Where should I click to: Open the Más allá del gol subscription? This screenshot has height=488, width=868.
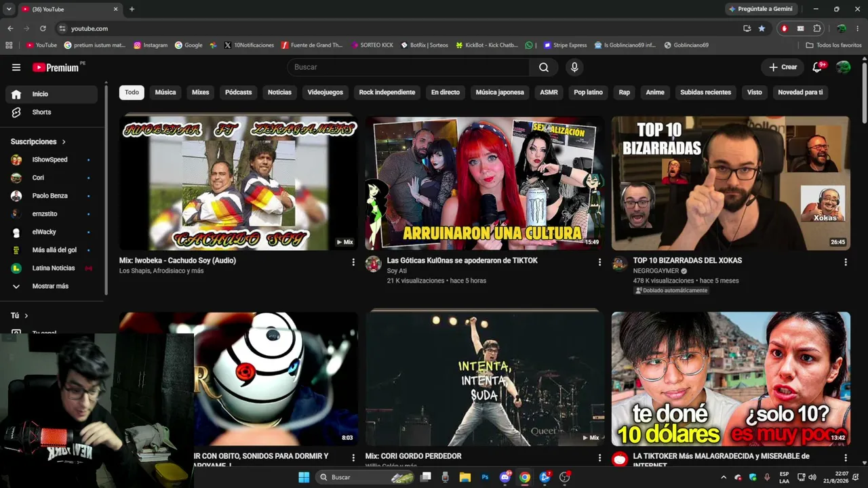point(52,250)
